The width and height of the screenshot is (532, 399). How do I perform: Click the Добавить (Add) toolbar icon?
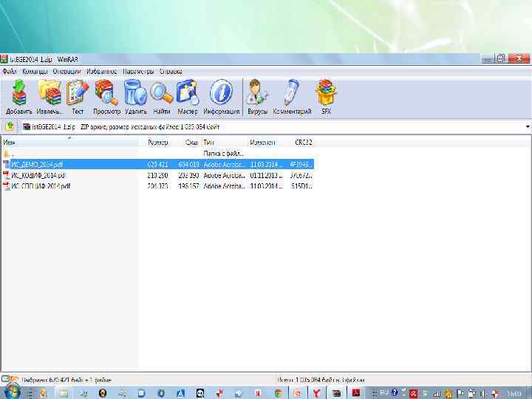coord(19,98)
